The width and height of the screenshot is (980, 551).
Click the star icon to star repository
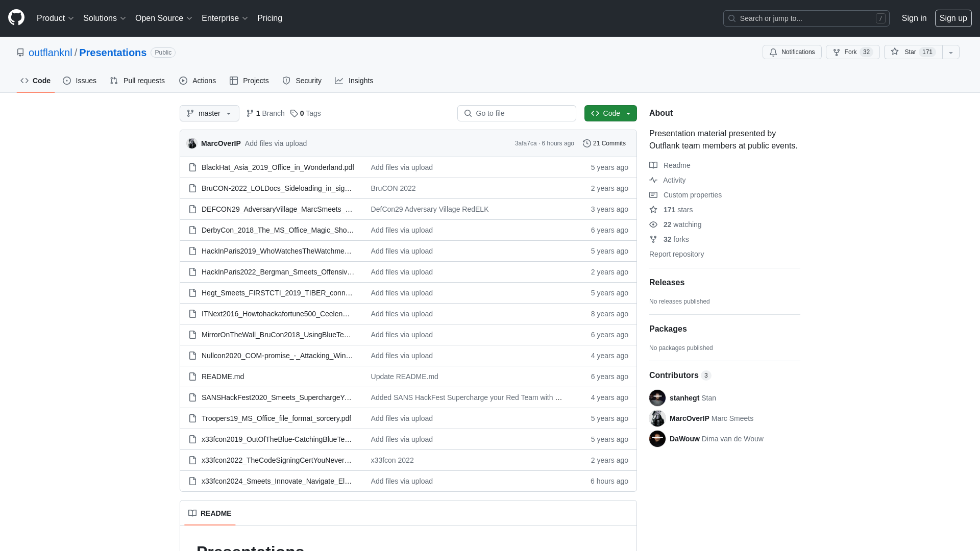click(x=895, y=52)
